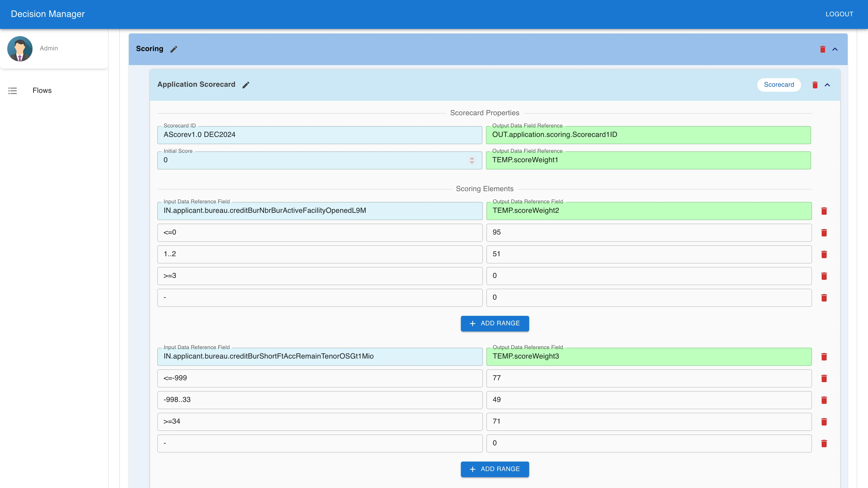Edit the Application Scorecard title
The height and width of the screenshot is (488, 868).
click(x=246, y=84)
